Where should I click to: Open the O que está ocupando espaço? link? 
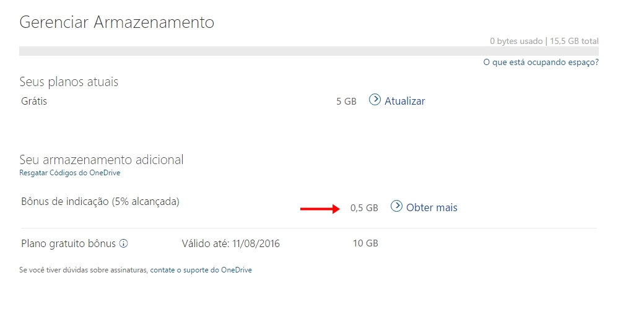[541, 63]
